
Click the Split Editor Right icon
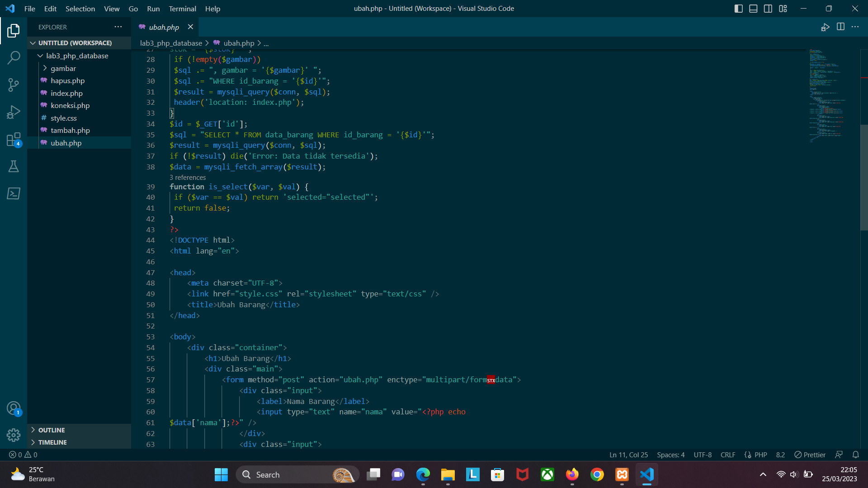click(840, 27)
